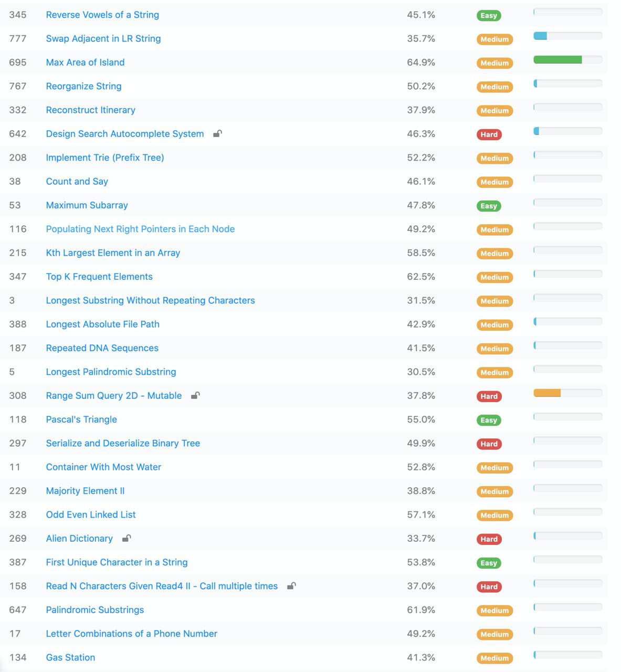Click the lock icon next to Range Sum Query 2D - Mutable
The image size is (621, 672).
195,395
